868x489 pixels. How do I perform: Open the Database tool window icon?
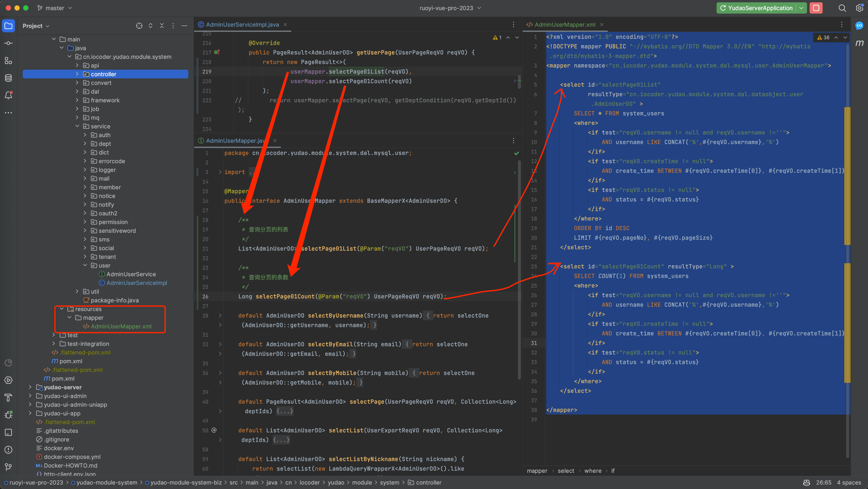tap(8, 78)
